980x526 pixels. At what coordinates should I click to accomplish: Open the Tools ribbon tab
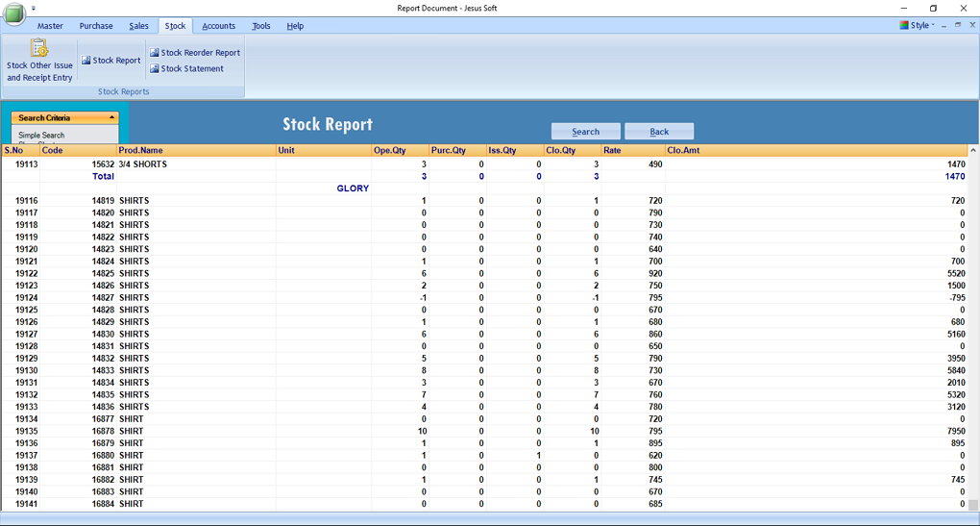(x=261, y=26)
